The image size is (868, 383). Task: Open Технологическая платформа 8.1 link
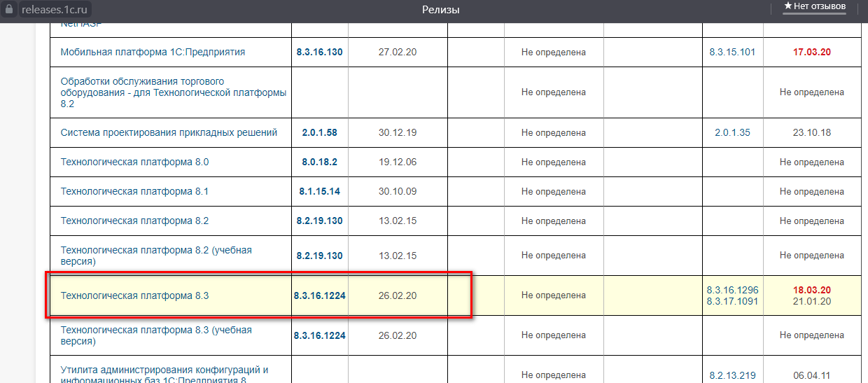click(134, 191)
